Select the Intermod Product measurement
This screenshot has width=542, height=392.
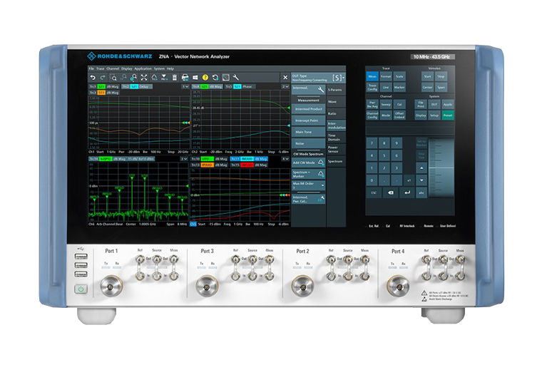click(x=308, y=109)
